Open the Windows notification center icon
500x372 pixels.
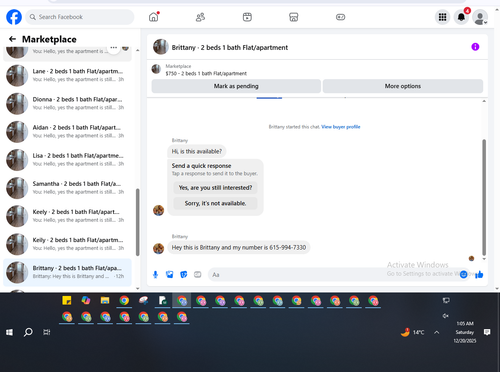[487, 332]
